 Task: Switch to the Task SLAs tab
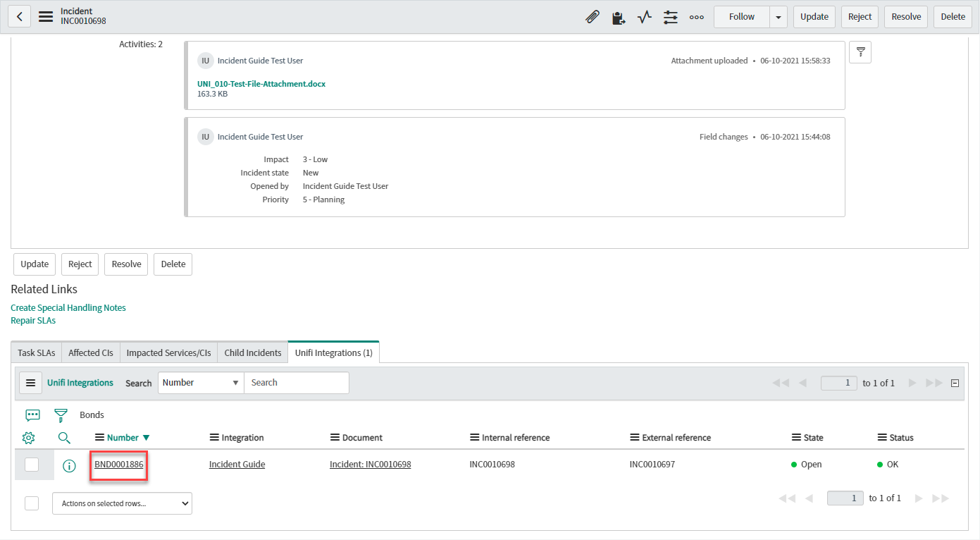37,352
